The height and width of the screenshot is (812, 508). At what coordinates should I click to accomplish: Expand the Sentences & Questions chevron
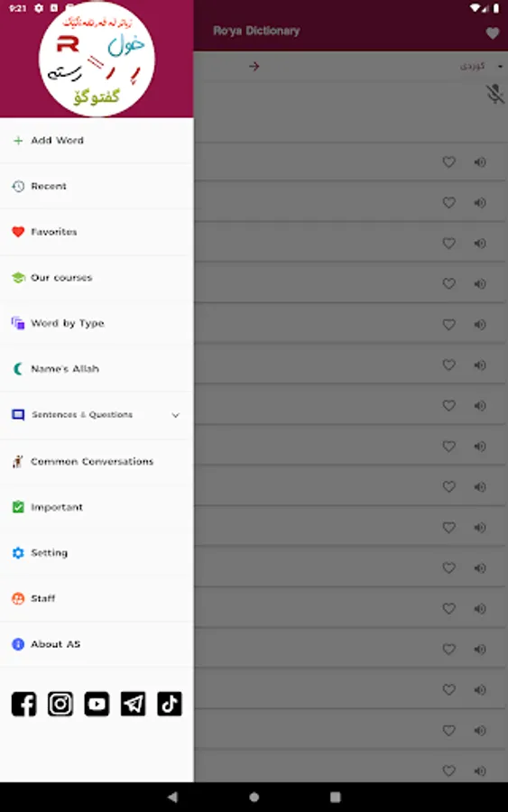[x=176, y=415]
